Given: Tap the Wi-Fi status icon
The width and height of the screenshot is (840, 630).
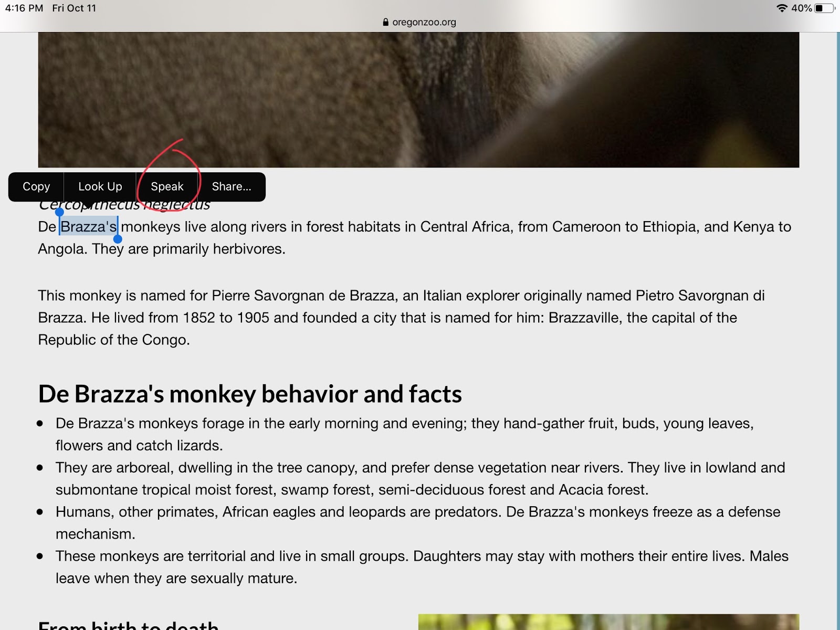Looking at the screenshot, I should tap(782, 8).
